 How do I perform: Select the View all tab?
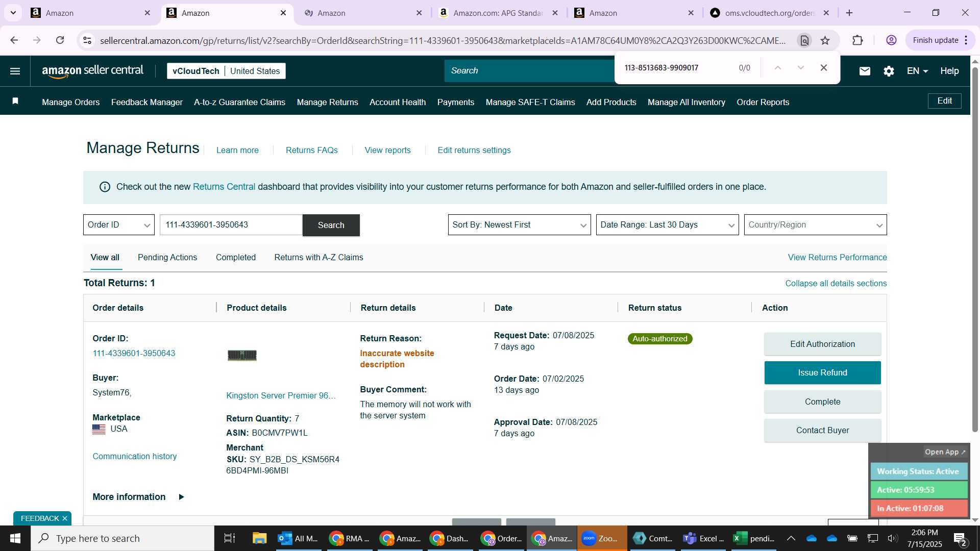(x=105, y=258)
